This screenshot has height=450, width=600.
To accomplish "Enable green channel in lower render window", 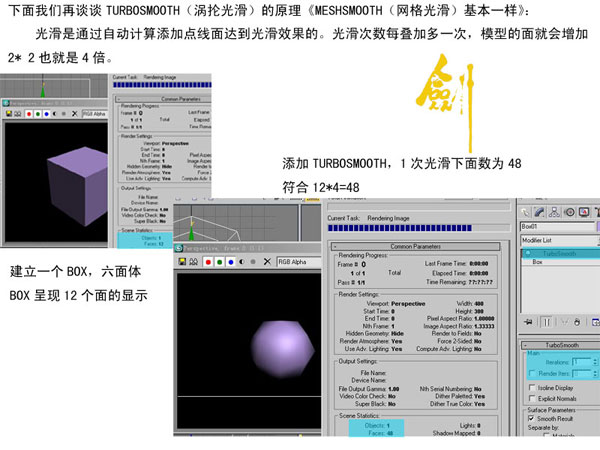I will (217, 263).
